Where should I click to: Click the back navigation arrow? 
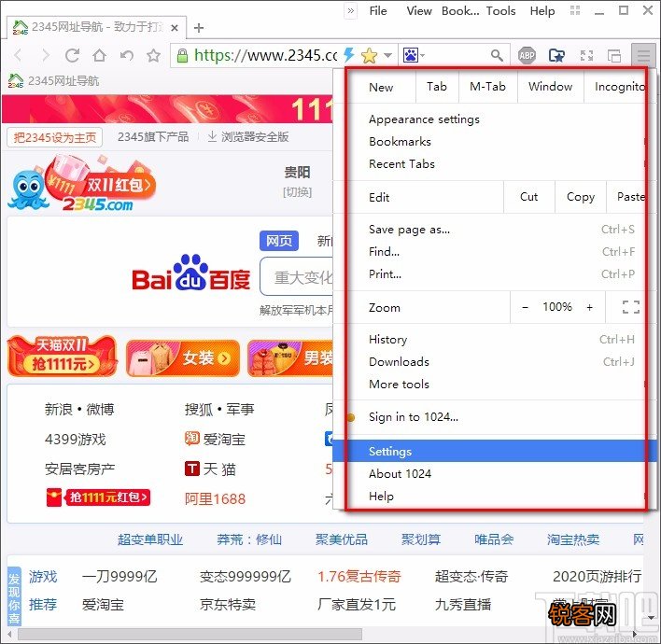[18, 55]
